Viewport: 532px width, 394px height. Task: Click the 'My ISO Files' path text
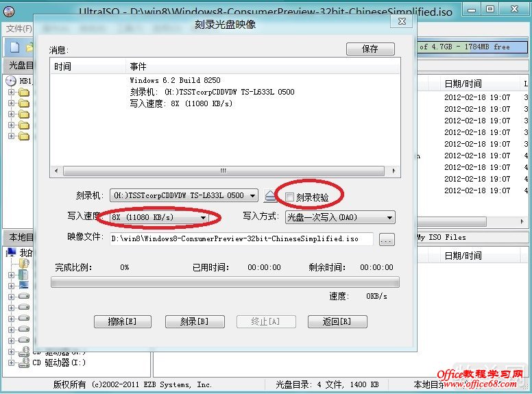(x=442, y=237)
